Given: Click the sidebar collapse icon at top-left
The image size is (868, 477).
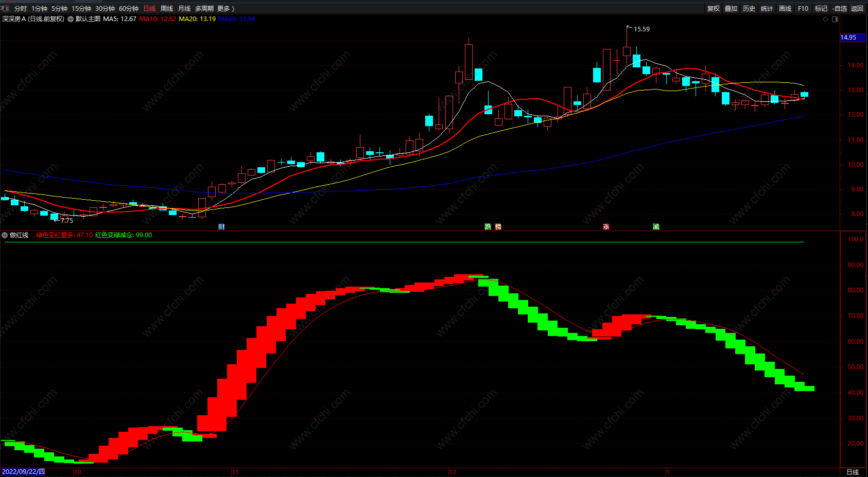Looking at the screenshot, I should 5,8.
